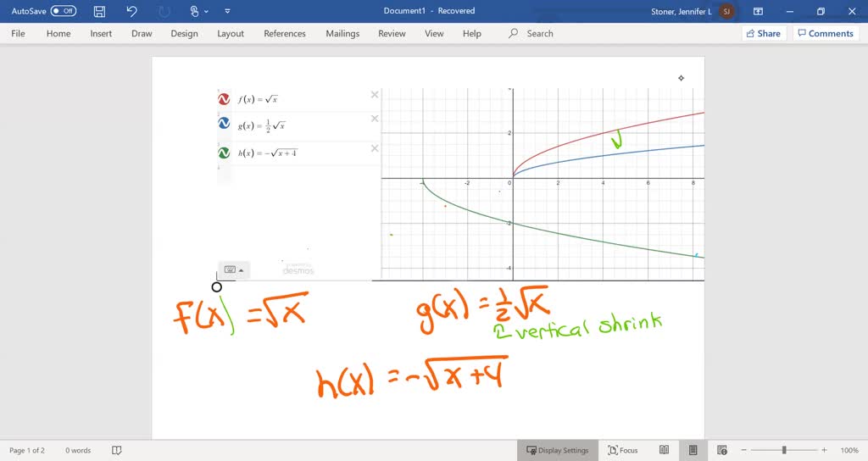Click the Search box
Viewport: 868px width, 461px height.
pyautogui.click(x=531, y=33)
